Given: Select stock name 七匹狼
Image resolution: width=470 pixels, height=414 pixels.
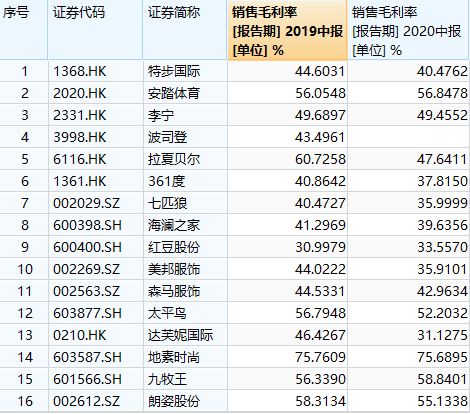Looking at the screenshot, I should [x=168, y=203].
